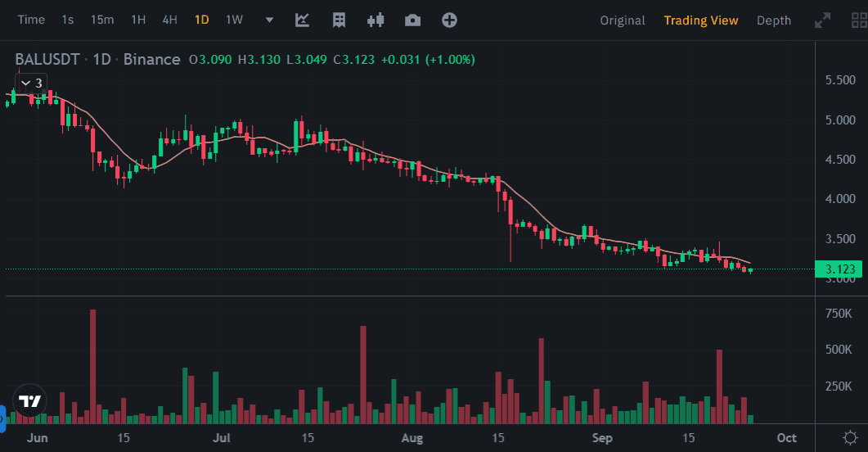Expand the collapsed indicators legend showing 3
Image resolution: width=868 pixels, height=452 pixels.
pyautogui.click(x=31, y=83)
